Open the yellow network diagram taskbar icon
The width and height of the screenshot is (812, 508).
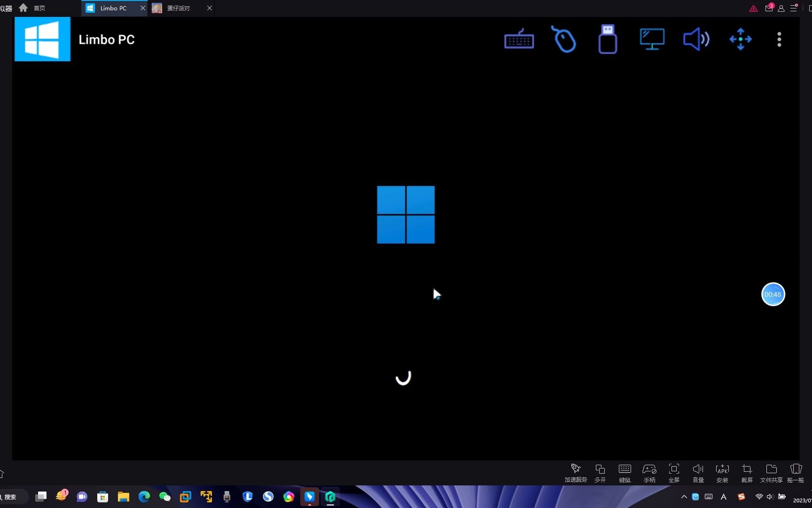point(206,497)
